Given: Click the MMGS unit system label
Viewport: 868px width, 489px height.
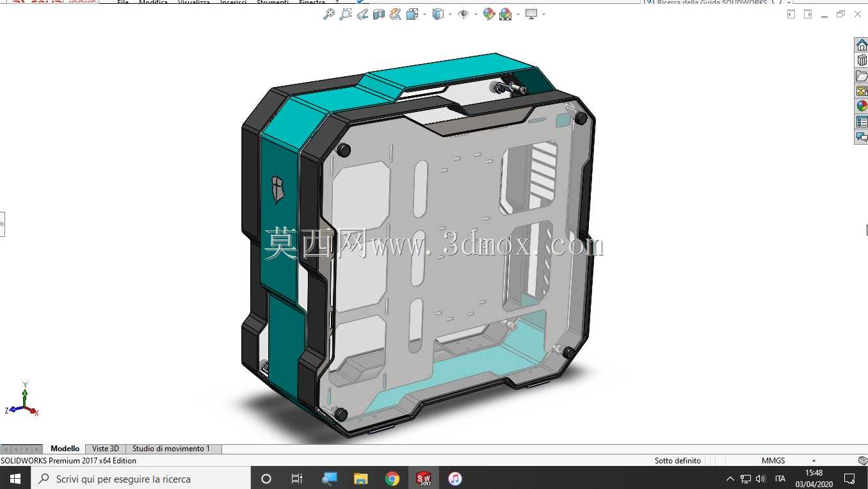Looking at the screenshot, I should point(773,460).
